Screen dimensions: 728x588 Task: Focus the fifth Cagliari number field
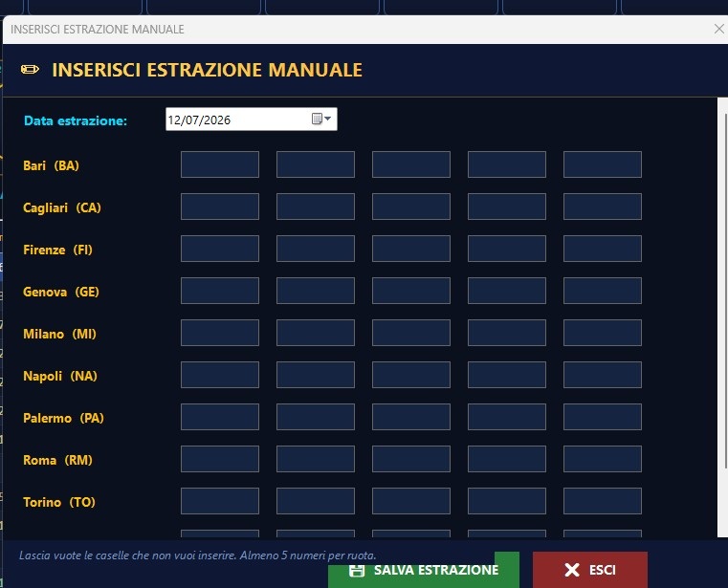pyautogui.click(x=602, y=207)
